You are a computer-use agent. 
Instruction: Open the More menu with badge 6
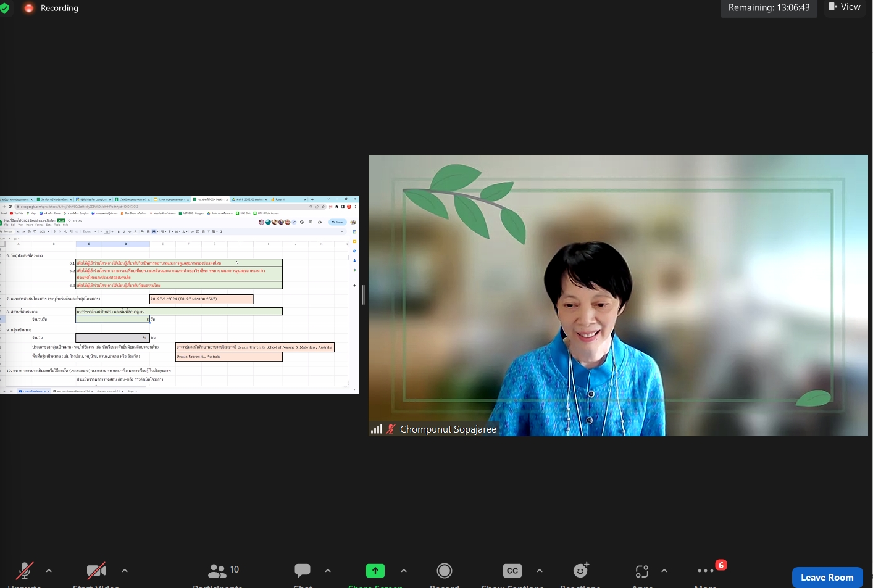[706, 571]
